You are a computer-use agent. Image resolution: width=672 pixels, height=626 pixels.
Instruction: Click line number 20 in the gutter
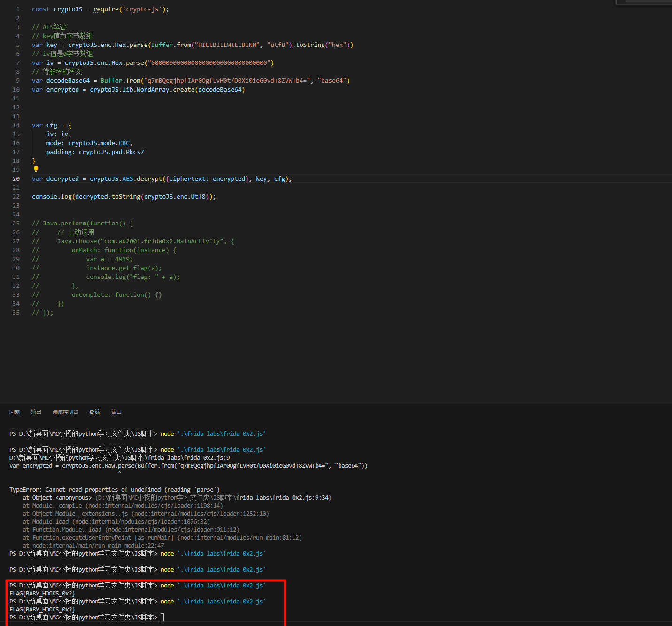point(16,179)
